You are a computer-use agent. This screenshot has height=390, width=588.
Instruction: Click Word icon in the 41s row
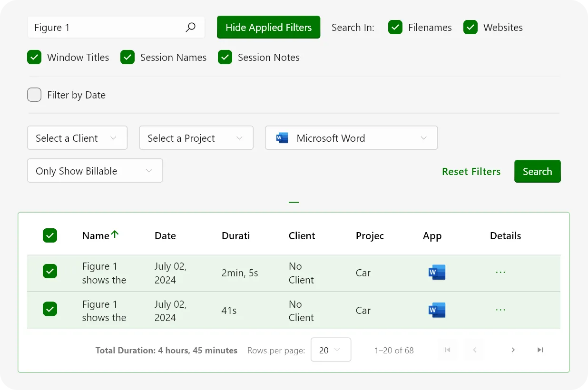437,310
